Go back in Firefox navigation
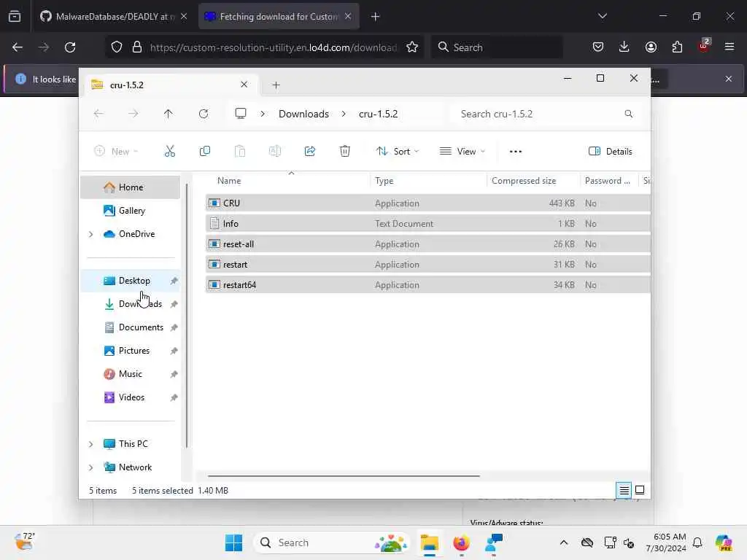The width and height of the screenshot is (747, 560). click(x=18, y=47)
